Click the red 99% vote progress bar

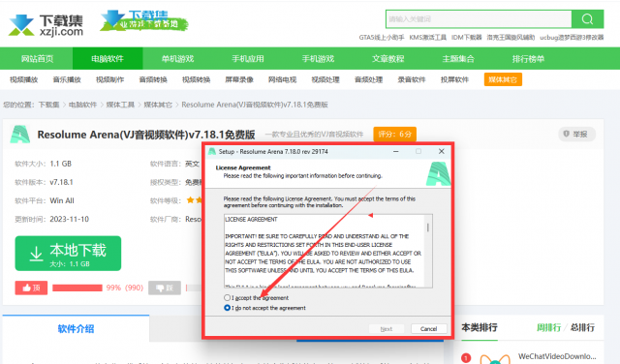(x=77, y=288)
